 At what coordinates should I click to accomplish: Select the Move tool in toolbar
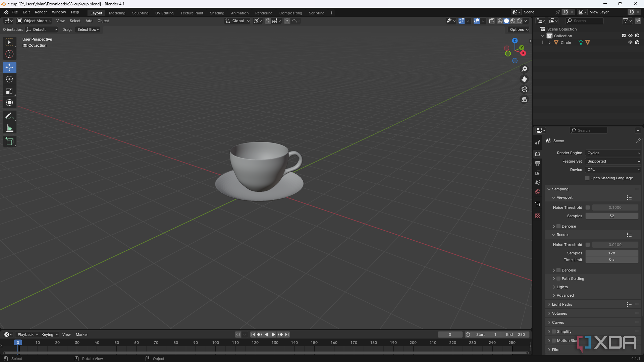click(x=10, y=67)
